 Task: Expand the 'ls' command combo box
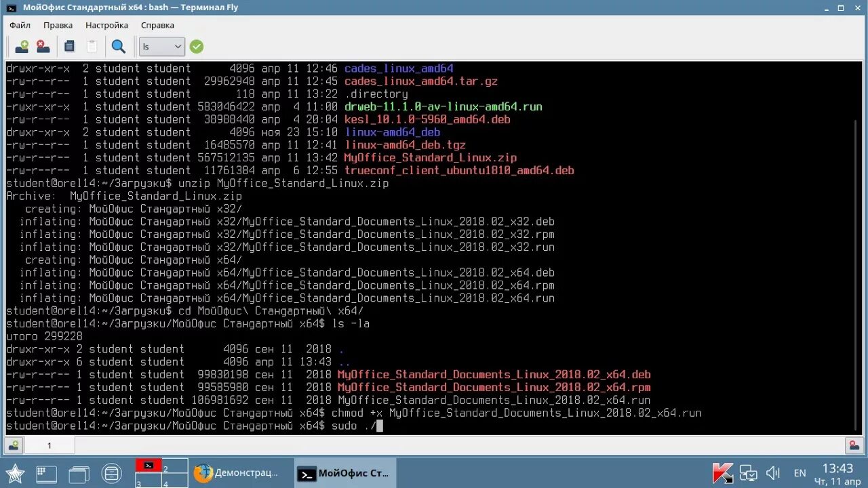(x=162, y=46)
